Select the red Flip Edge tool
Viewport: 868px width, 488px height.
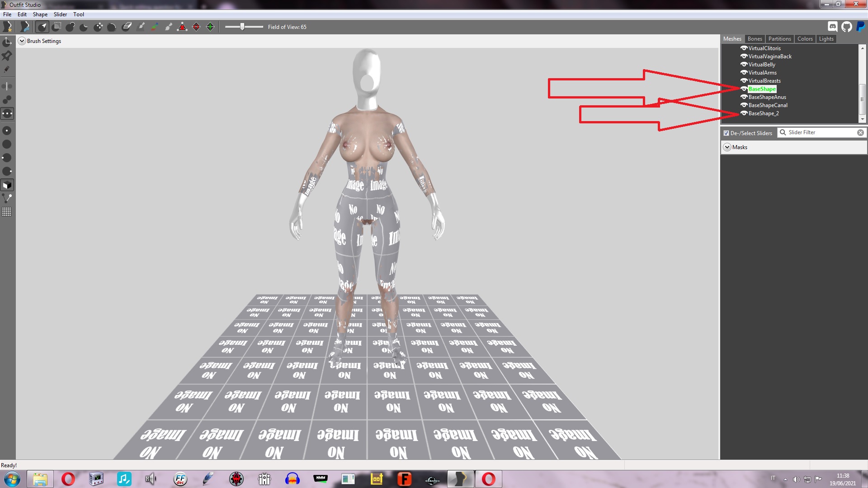[196, 27]
